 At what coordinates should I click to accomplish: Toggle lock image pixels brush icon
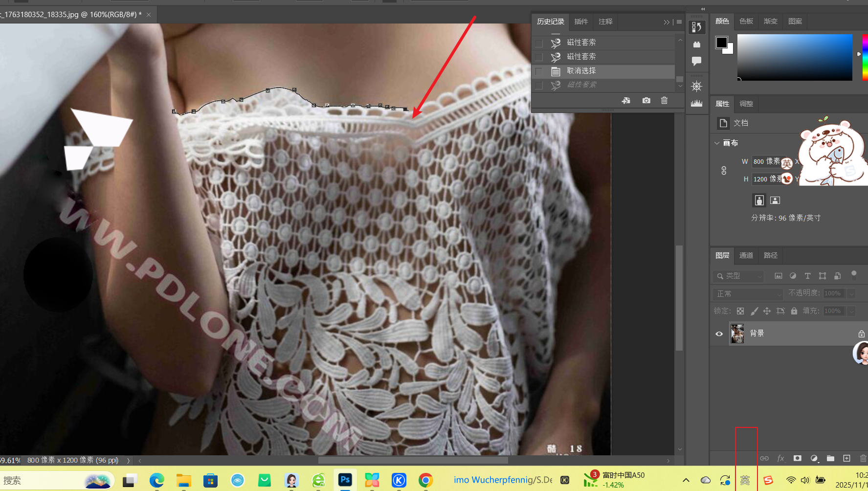coord(754,311)
